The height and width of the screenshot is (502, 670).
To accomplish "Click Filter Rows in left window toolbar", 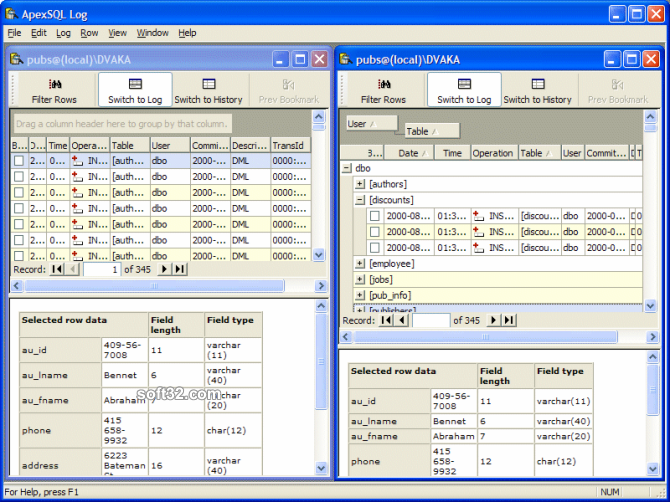I will (54, 91).
